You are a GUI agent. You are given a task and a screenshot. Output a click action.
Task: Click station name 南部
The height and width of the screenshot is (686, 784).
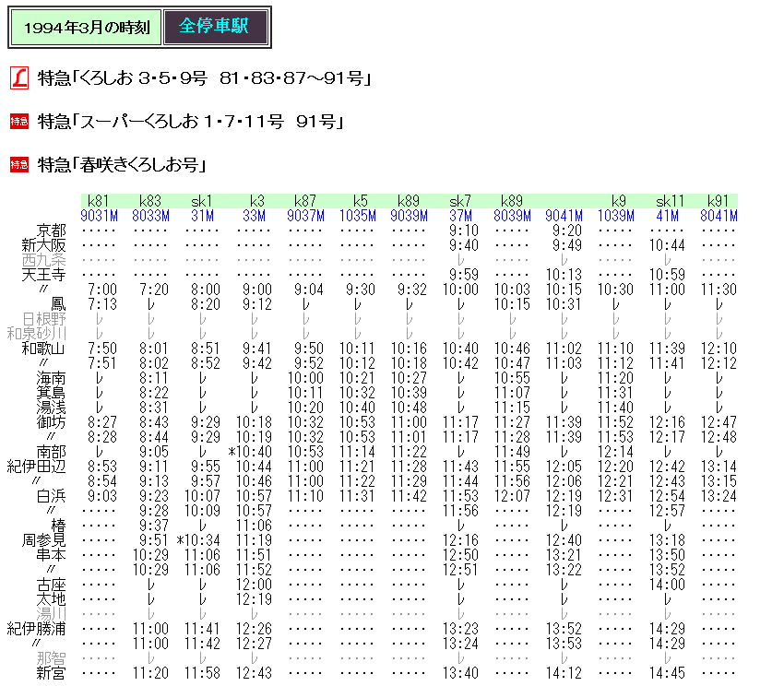click(x=51, y=452)
